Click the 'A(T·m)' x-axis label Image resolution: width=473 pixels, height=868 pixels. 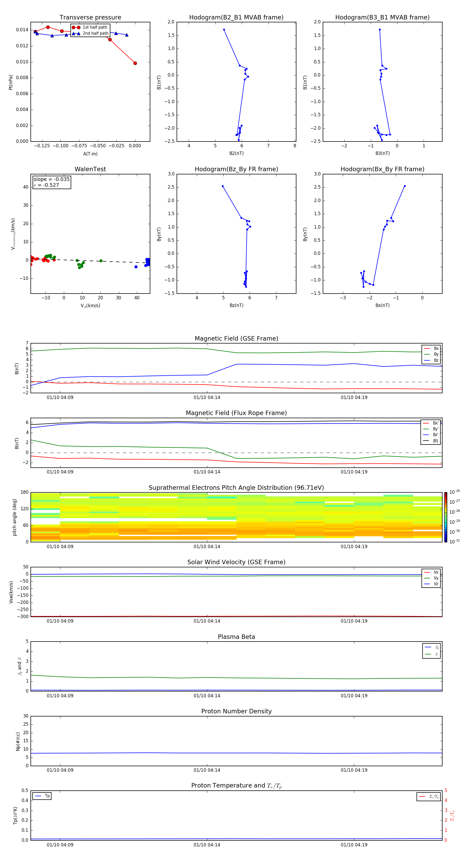[90, 154]
